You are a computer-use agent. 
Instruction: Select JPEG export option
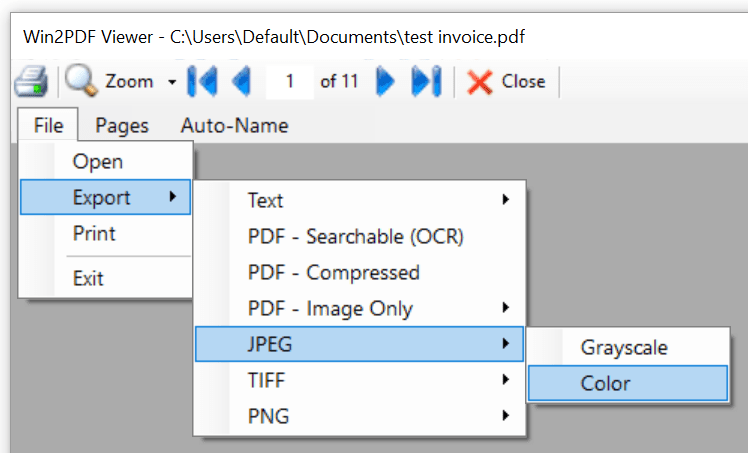pos(360,344)
